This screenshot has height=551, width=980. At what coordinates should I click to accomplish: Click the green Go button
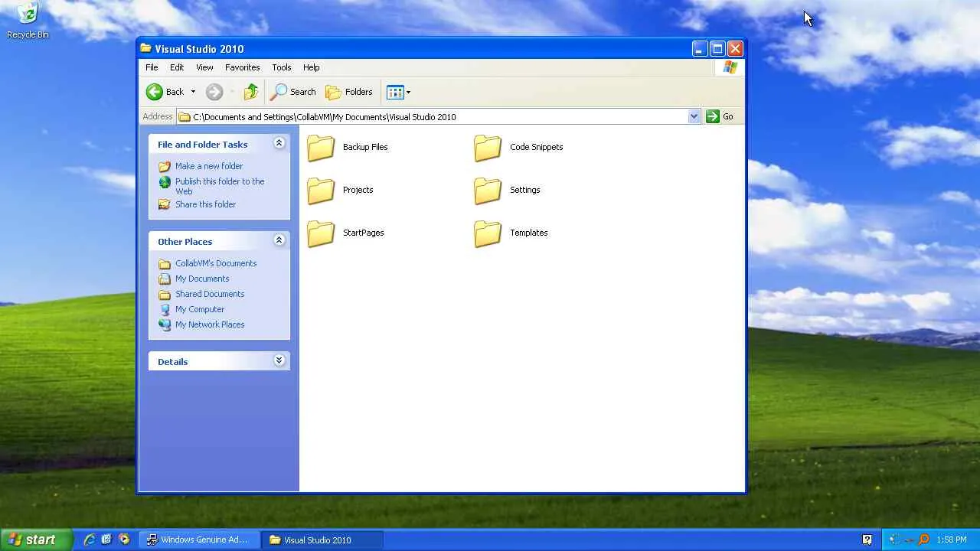pos(720,116)
